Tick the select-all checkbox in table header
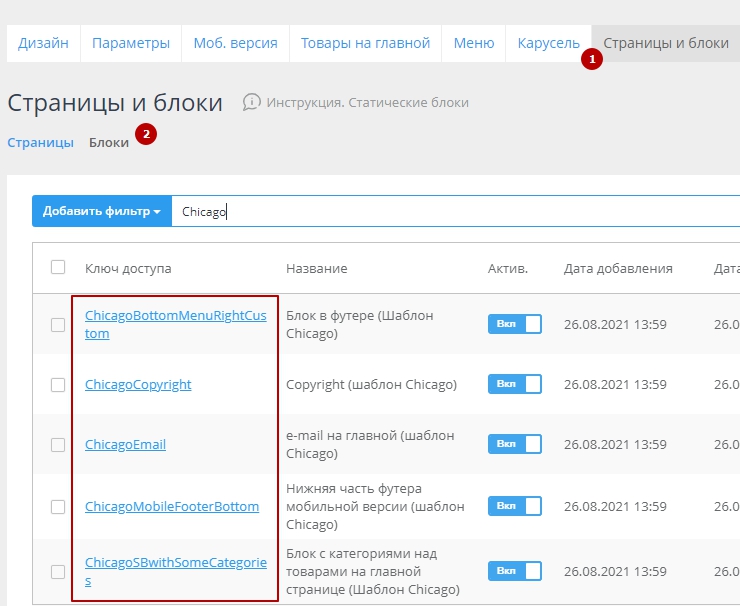This screenshot has width=740, height=606. pyautogui.click(x=58, y=267)
